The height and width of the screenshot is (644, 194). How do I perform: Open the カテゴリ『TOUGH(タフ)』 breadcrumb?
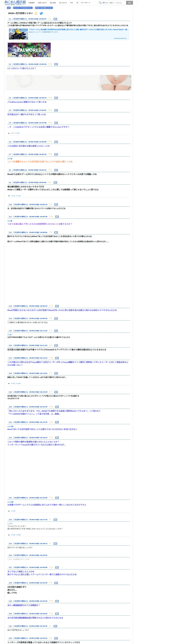point(23,8)
